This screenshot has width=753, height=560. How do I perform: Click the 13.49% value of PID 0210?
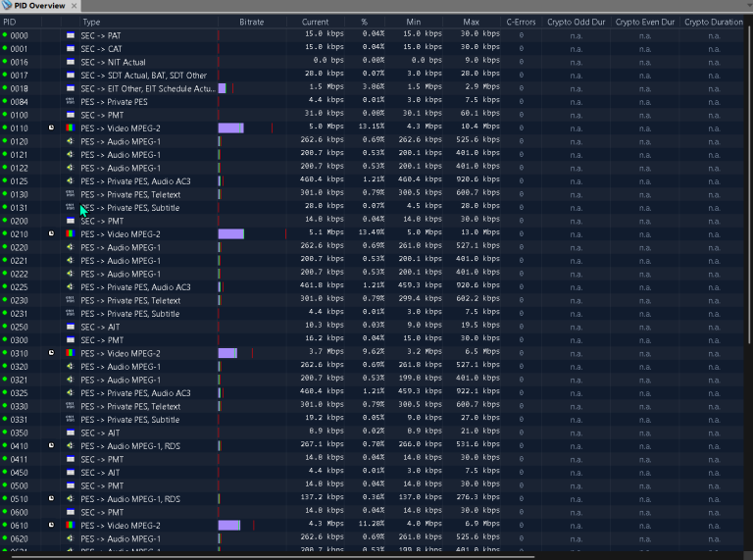[x=372, y=232]
